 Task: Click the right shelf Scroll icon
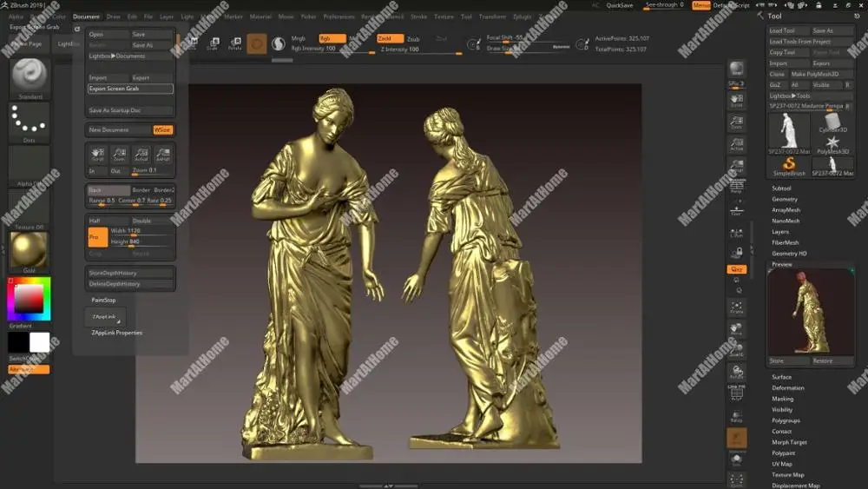point(736,101)
